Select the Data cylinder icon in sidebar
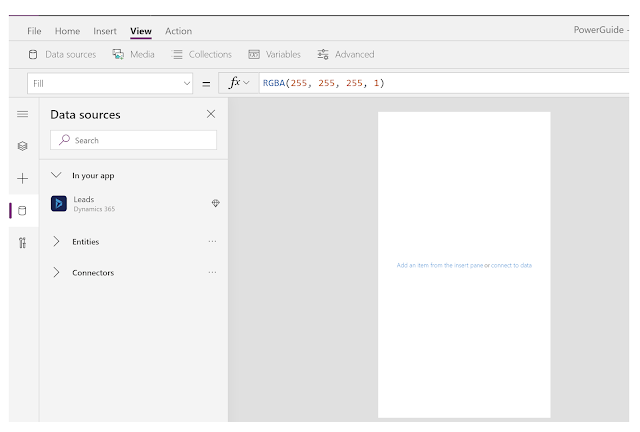This screenshot has height=432, width=640. point(23,211)
